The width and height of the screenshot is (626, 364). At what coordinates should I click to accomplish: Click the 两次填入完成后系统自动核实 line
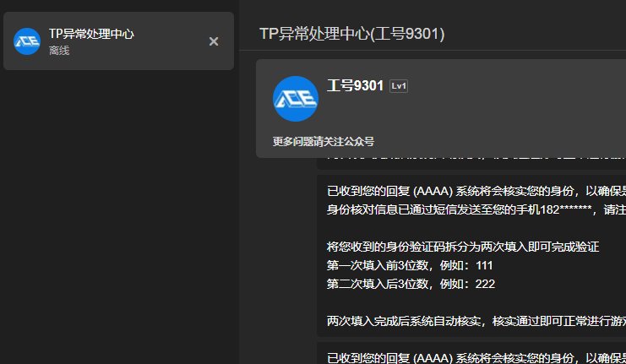coord(476,321)
